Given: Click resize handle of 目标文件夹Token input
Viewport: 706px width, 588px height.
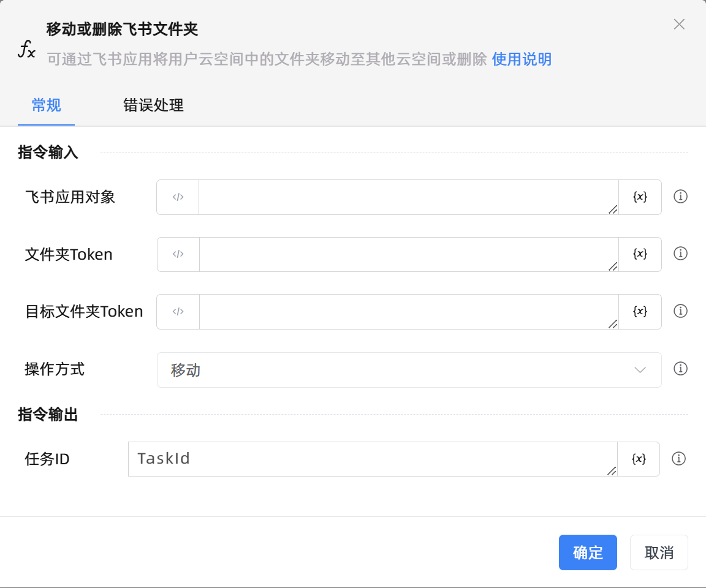Looking at the screenshot, I should pos(613,324).
